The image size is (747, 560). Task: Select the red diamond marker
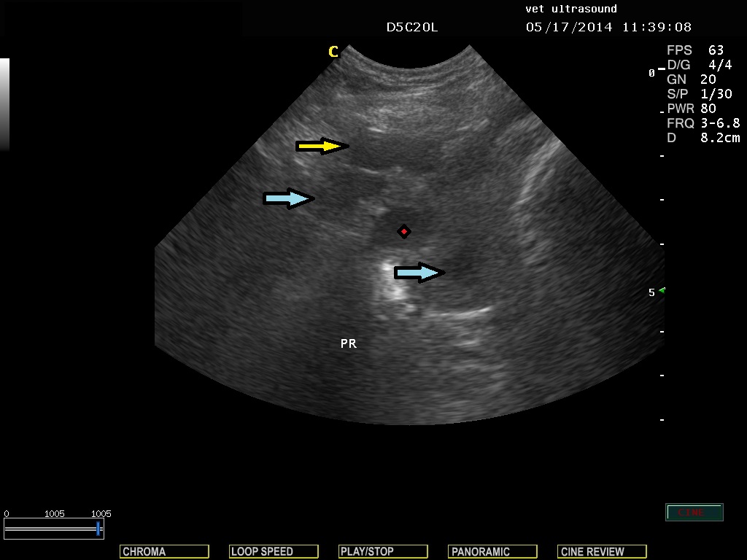(x=403, y=232)
